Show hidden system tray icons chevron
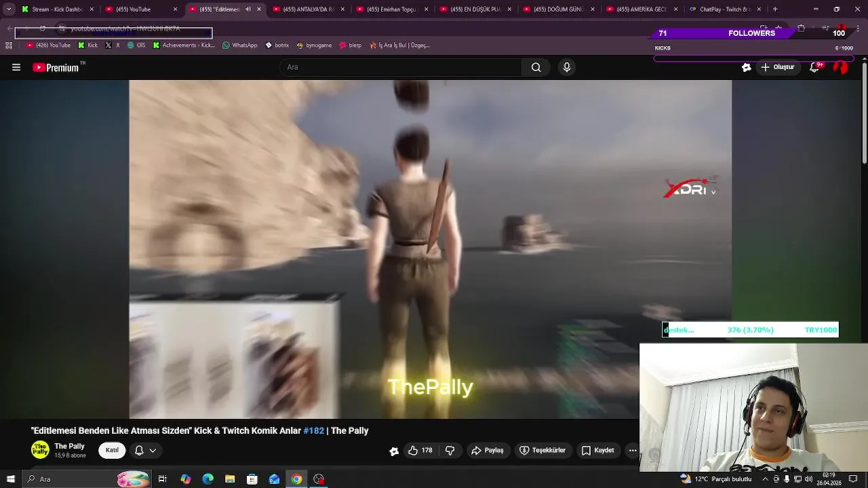This screenshot has width=868, height=488. click(x=765, y=479)
